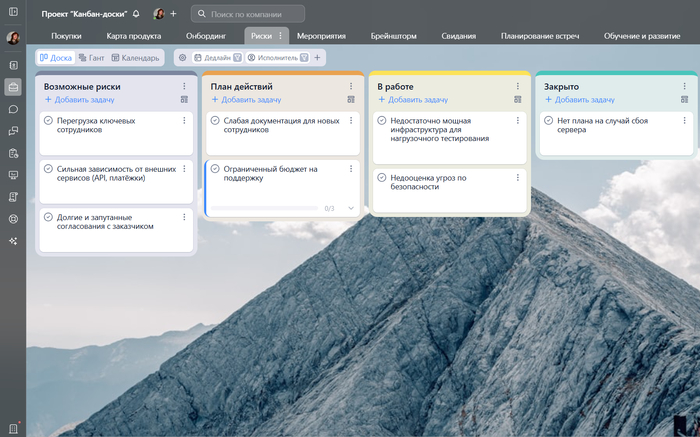The width and height of the screenshot is (700, 437).
Task: Open the lifebuoy support icon in sidebar
Action: 13,219
